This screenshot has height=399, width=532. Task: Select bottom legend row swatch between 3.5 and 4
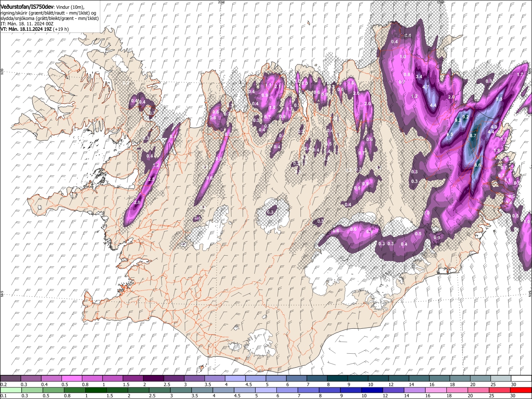(x=202, y=390)
